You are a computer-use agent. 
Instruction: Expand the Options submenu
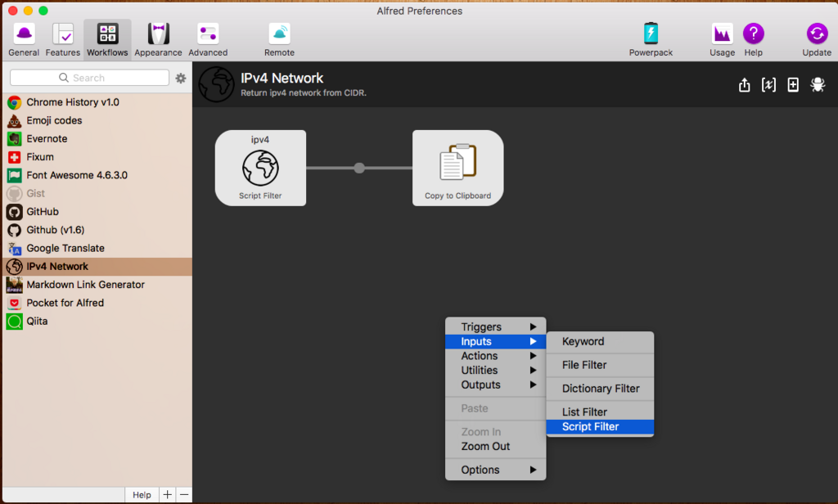coord(495,470)
